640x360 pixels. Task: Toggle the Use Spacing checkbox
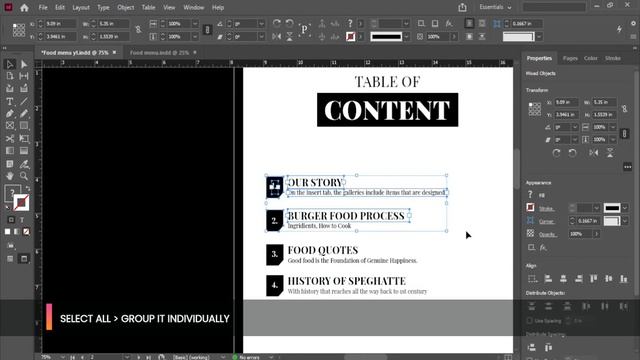[x=529, y=321]
